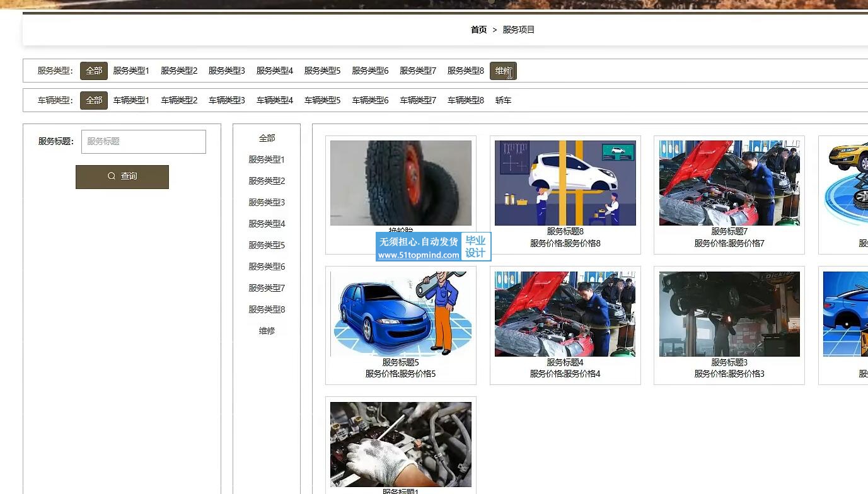Click 服务项目 in the breadcrumb
This screenshot has width=868, height=494.
[x=519, y=30]
